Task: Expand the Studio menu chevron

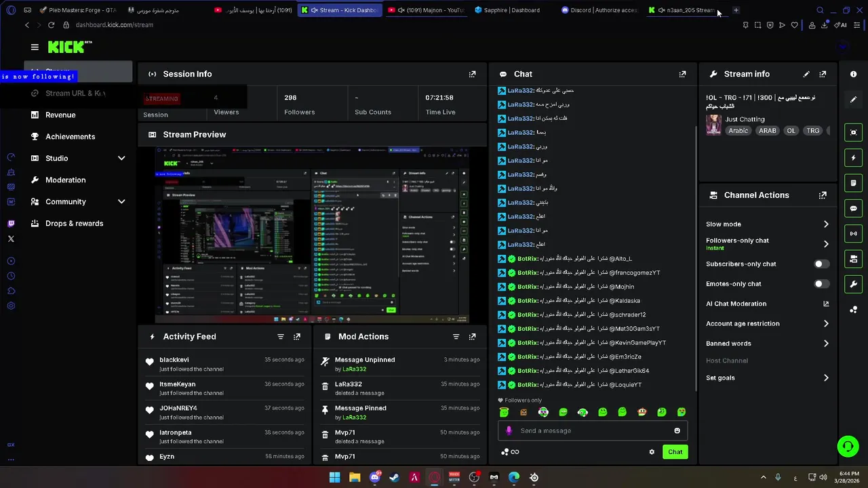Action: click(x=121, y=159)
